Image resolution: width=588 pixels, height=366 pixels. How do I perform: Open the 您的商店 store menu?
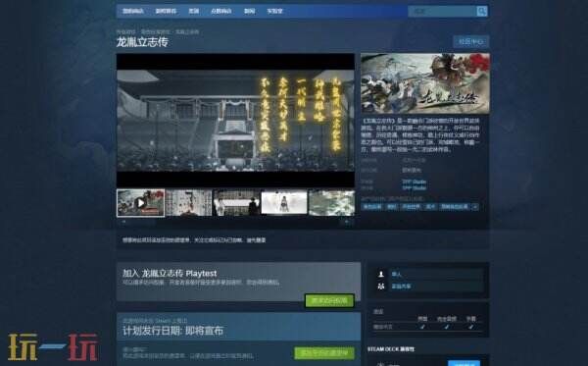[x=133, y=11]
